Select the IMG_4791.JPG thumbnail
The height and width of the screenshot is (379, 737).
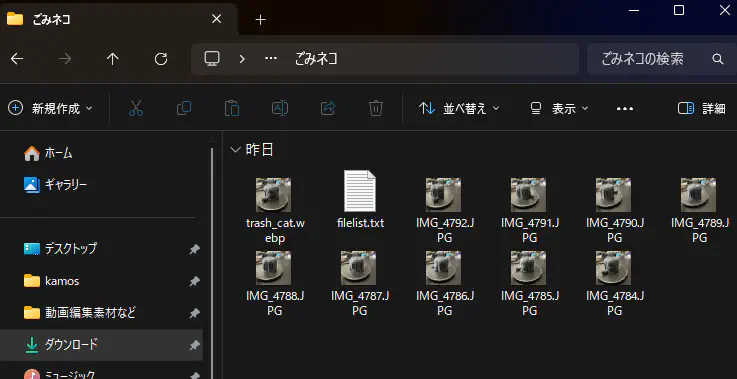coord(528,195)
